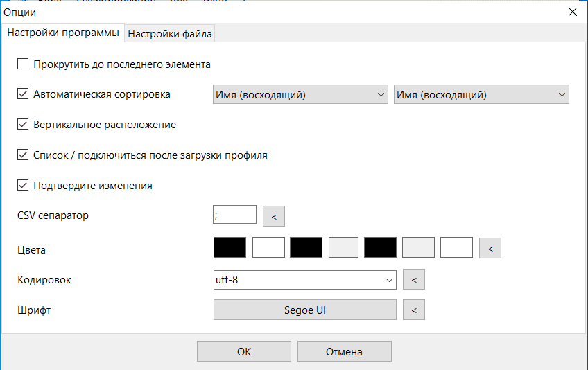Reset encoding with the arrow button

click(x=414, y=280)
